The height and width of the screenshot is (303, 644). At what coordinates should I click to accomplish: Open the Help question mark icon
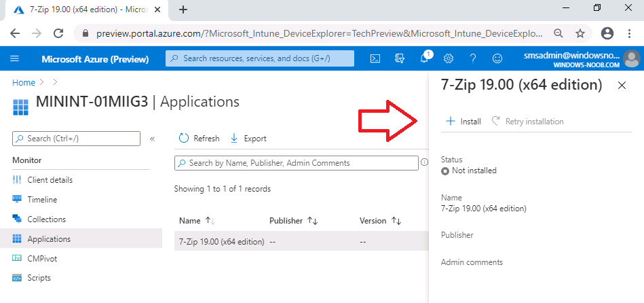(473, 59)
